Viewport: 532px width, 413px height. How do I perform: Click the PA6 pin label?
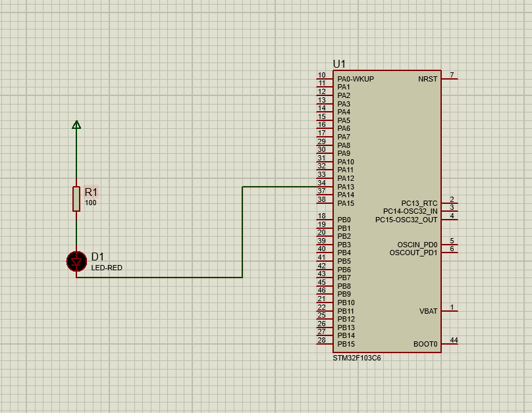pos(344,128)
